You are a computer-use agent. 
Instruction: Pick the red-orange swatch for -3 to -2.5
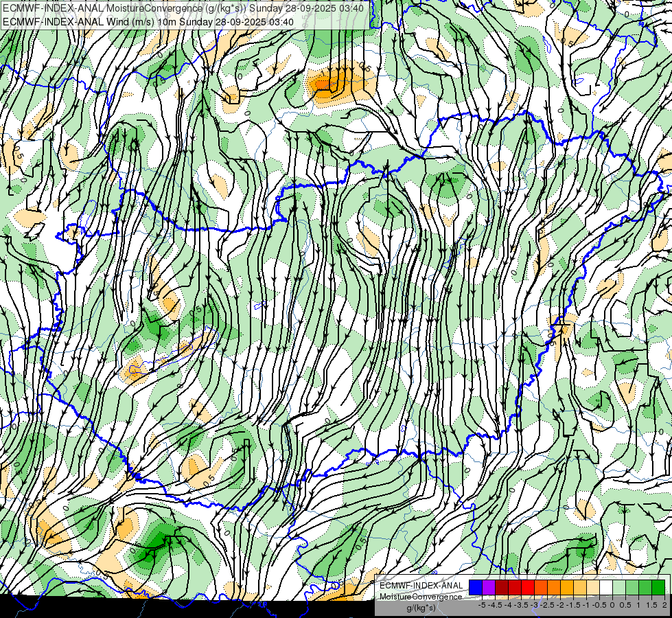coord(541,588)
